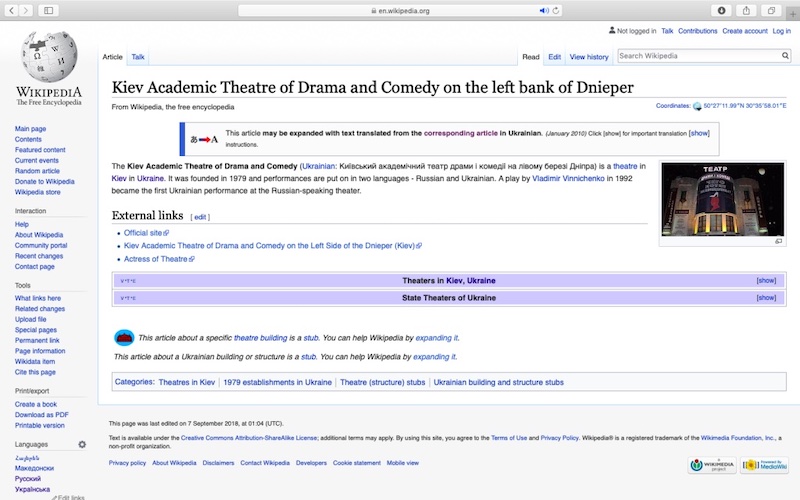The image size is (800, 500).
Task: Open the What links here tool
Action: (x=38, y=298)
